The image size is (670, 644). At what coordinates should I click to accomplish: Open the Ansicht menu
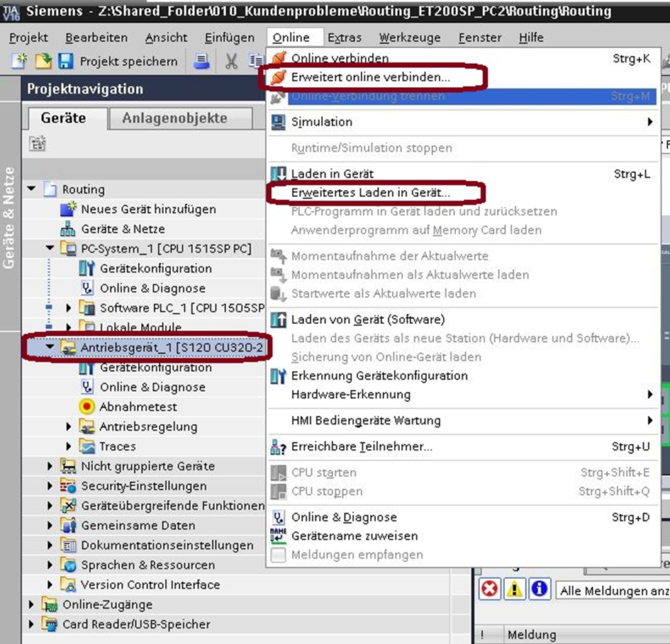click(x=166, y=38)
